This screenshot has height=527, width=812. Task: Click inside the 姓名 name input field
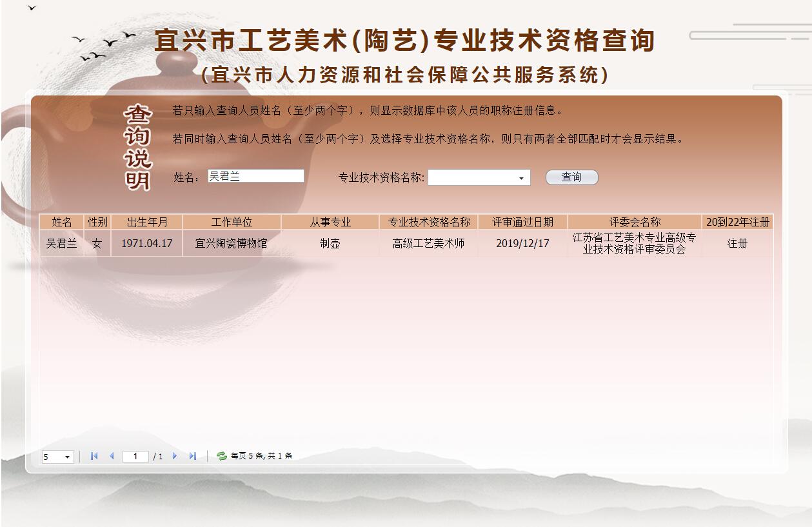[x=255, y=175]
